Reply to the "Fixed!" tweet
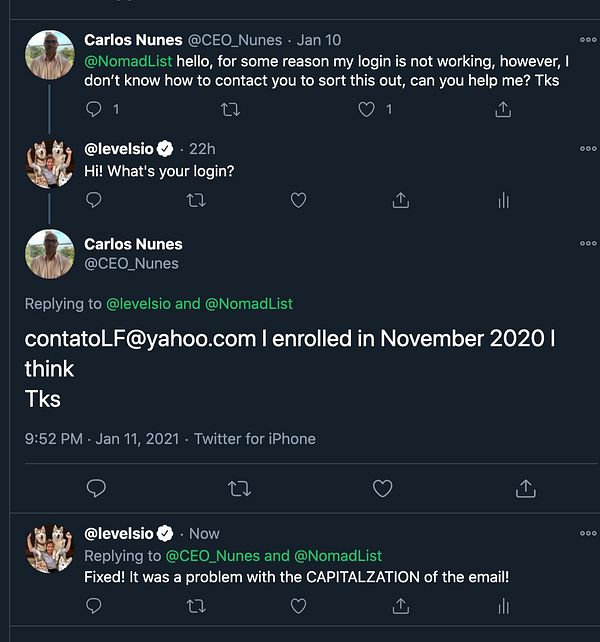 coord(94,606)
